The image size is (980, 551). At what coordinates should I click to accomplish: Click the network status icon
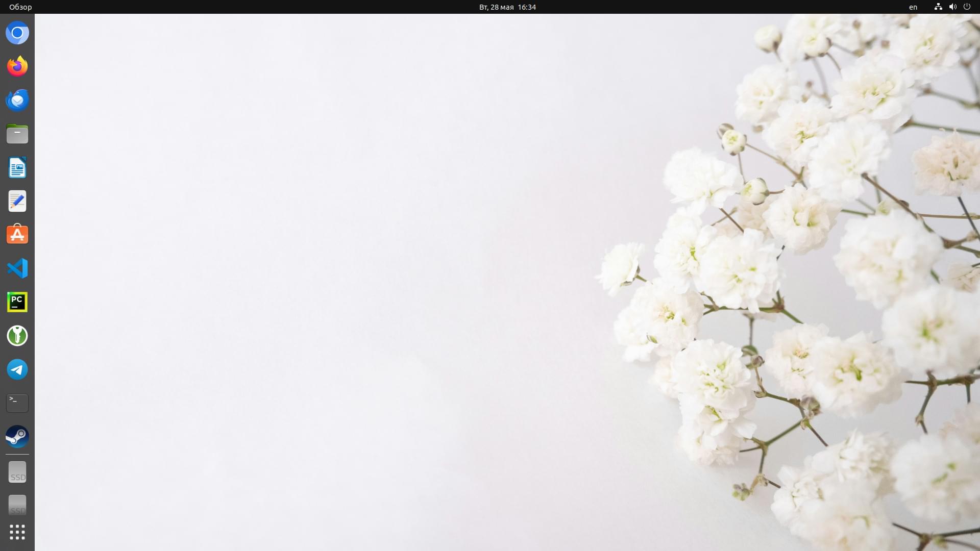pos(938,7)
